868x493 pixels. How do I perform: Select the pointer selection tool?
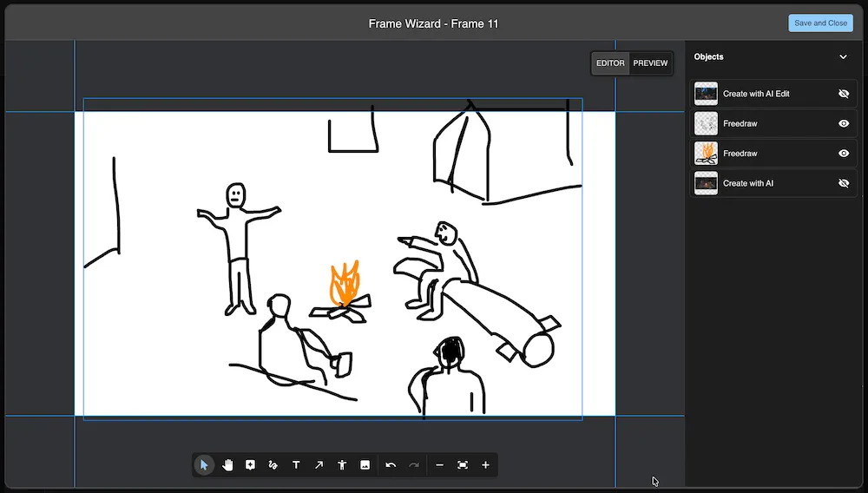point(204,464)
